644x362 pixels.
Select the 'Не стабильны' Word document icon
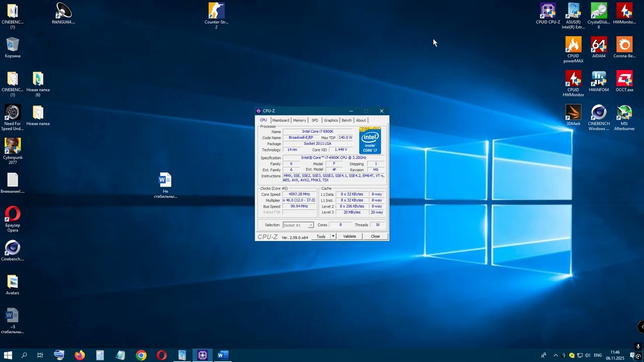click(x=165, y=186)
